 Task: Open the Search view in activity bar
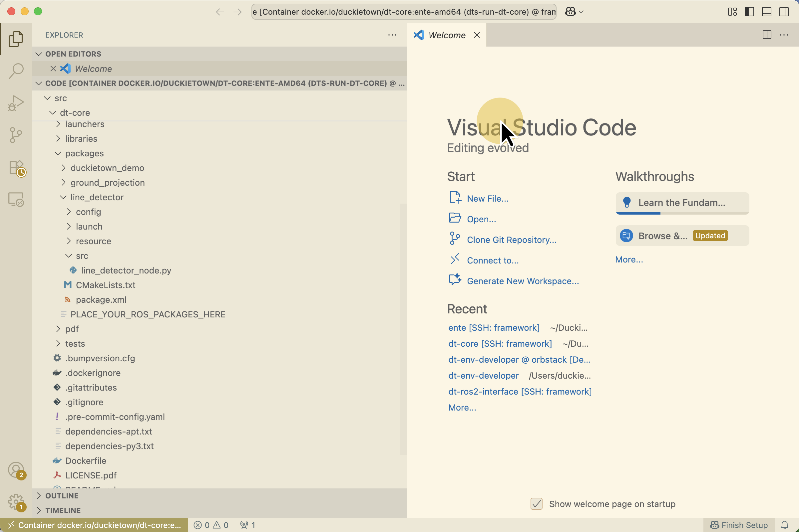(16, 71)
